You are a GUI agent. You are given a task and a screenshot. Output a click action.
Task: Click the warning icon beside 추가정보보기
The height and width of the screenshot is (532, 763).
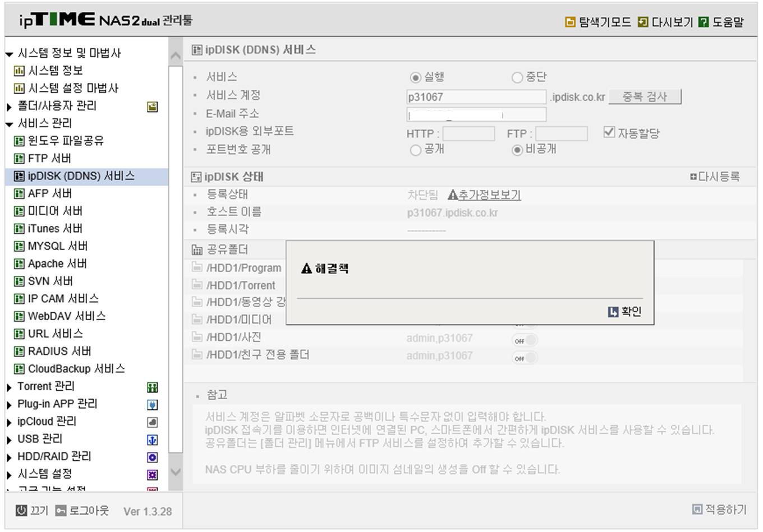point(453,195)
